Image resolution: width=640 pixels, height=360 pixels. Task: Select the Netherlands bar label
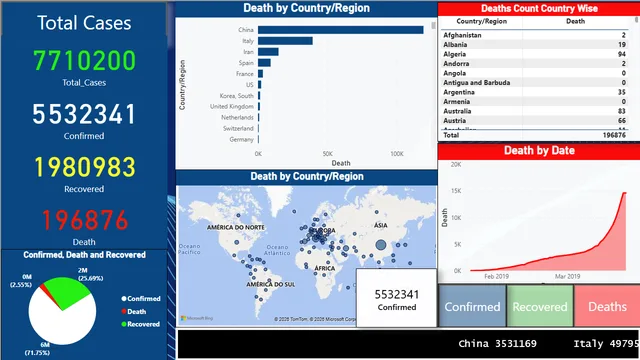click(237, 118)
